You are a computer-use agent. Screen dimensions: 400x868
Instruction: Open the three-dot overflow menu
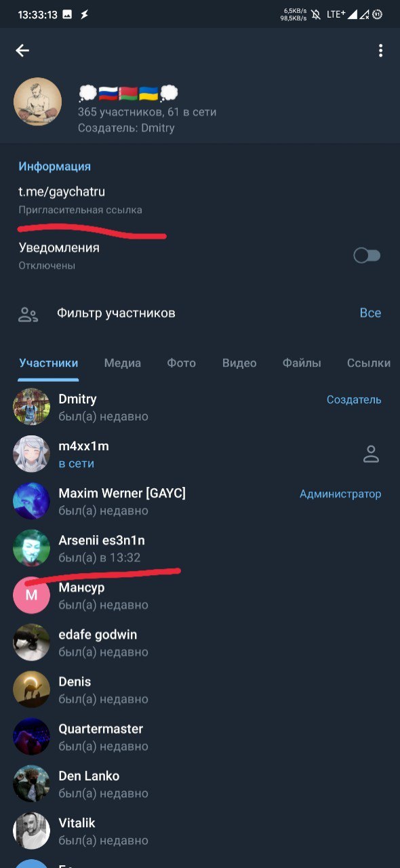(380, 51)
